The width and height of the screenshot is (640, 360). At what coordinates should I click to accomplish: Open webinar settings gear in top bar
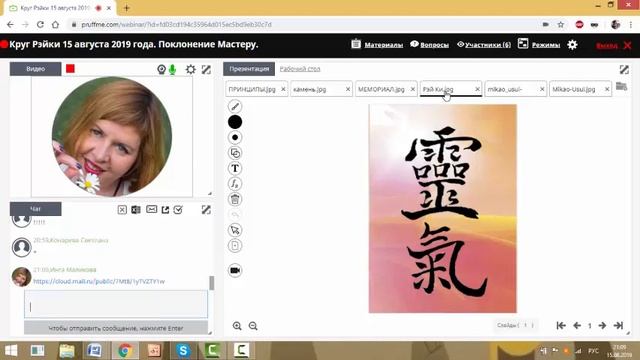pos(572,44)
